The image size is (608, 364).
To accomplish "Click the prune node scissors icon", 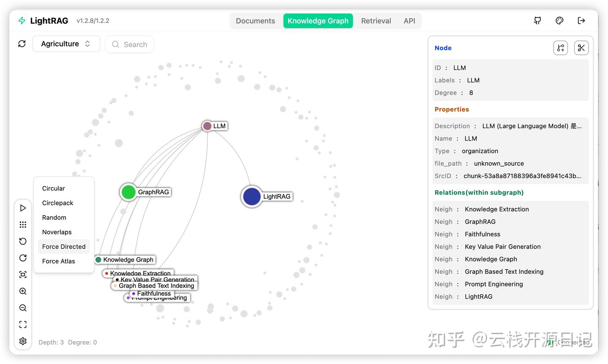I will (x=581, y=48).
